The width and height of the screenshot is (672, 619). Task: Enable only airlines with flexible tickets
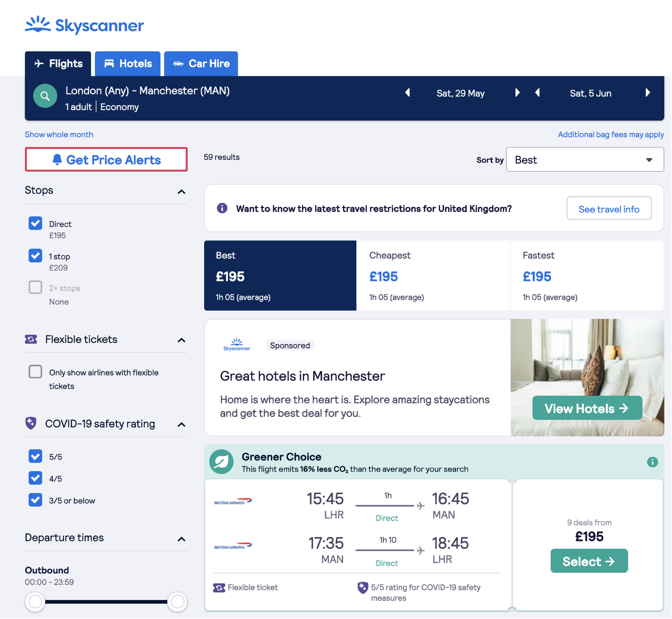(x=35, y=372)
